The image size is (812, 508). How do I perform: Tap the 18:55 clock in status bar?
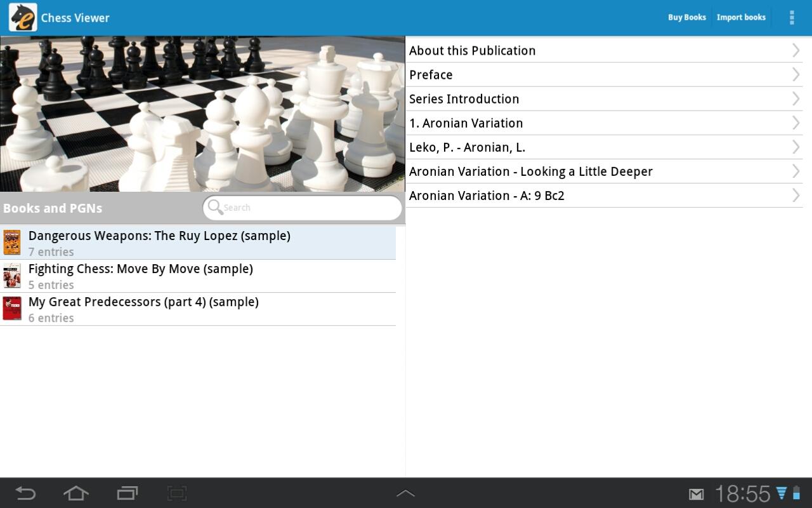742,493
